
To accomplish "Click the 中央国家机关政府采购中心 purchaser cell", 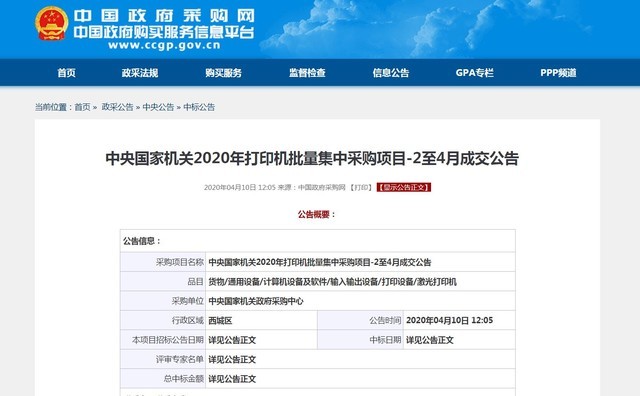I will click(x=360, y=301).
